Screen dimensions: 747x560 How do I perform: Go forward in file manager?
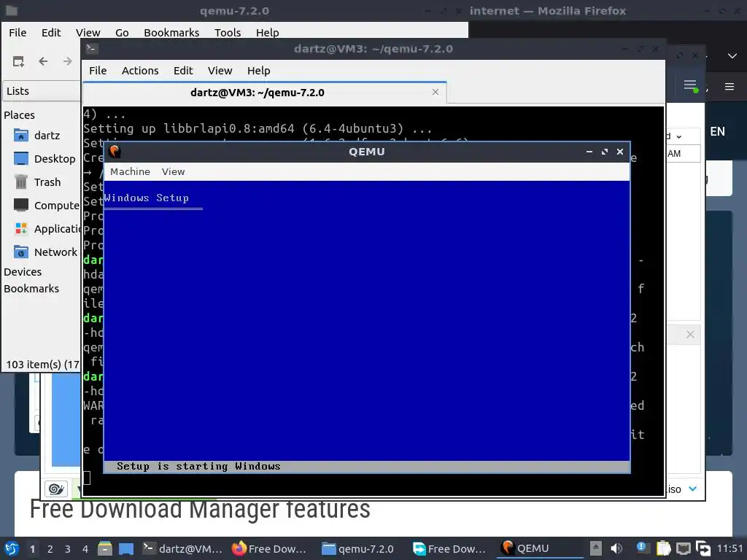click(68, 61)
